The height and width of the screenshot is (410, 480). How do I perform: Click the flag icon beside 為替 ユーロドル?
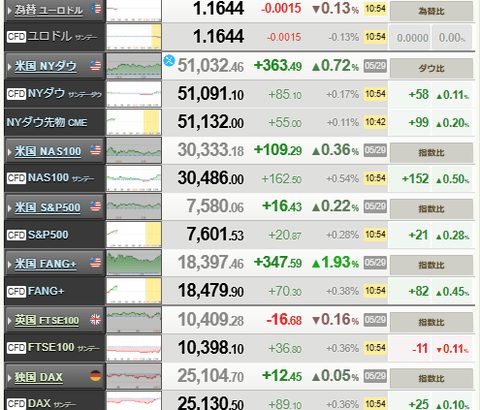(x=96, y=8)
